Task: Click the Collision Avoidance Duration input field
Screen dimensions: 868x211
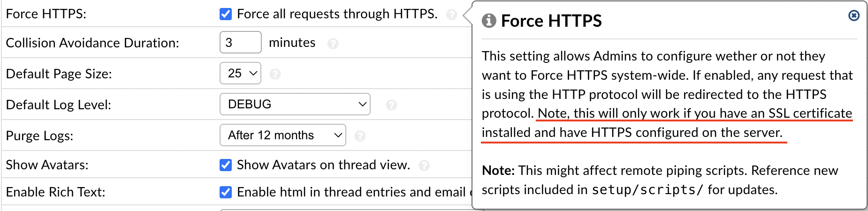Action: pyautogui.click(x=240, y=43)
